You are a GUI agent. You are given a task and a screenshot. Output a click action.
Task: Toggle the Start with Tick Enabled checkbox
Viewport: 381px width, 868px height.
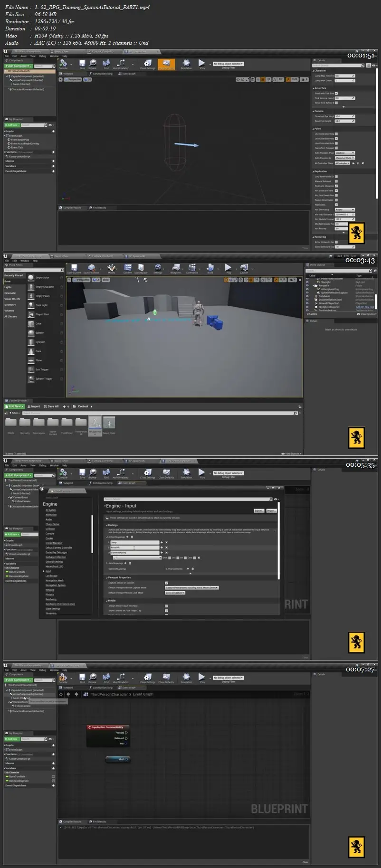point(336,94)
